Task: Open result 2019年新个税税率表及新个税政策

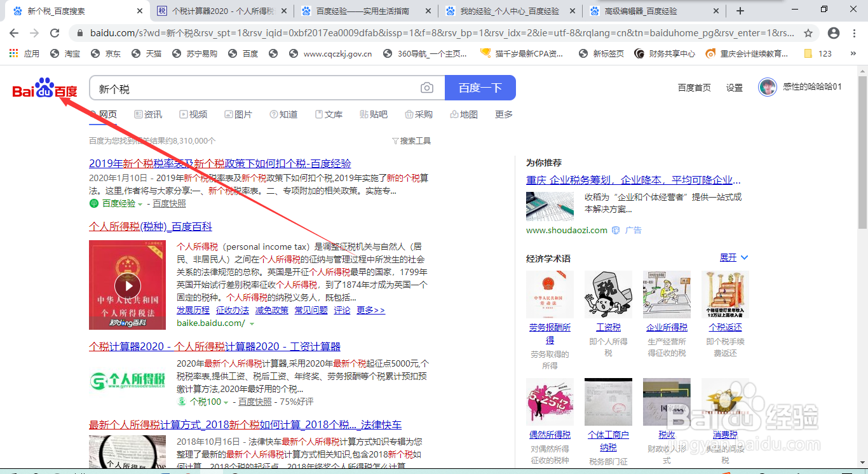Action: point(220,163)
